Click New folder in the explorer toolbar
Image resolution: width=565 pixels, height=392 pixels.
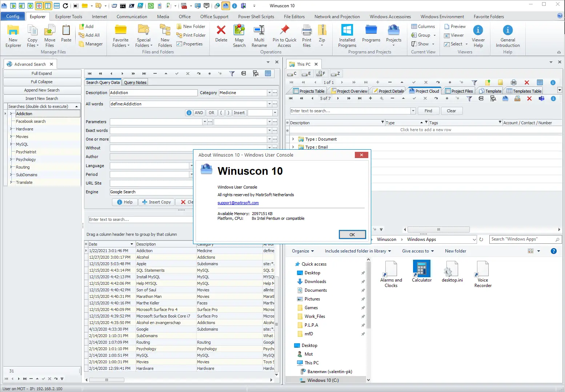456,251
